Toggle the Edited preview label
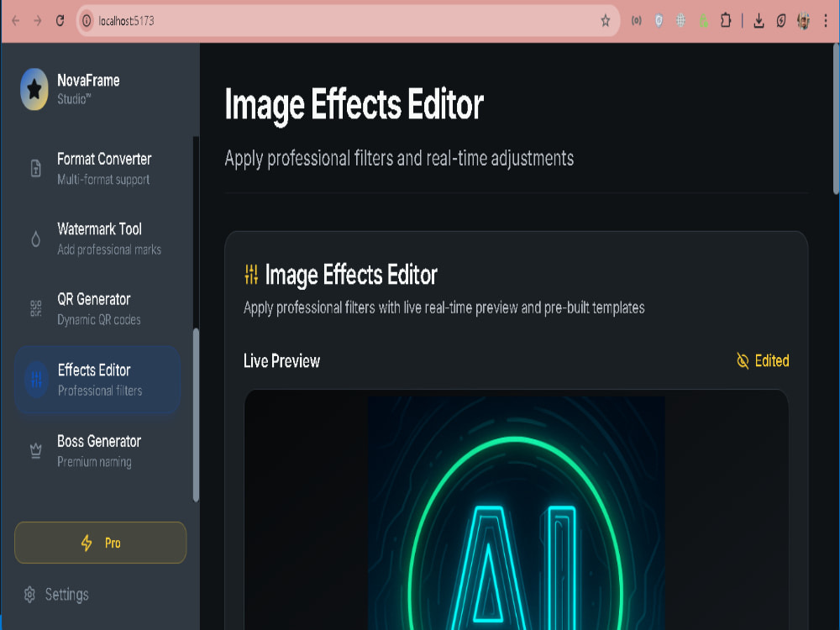Image resolution: width=840 pixels, height=630 pixels. click(763, 360)
